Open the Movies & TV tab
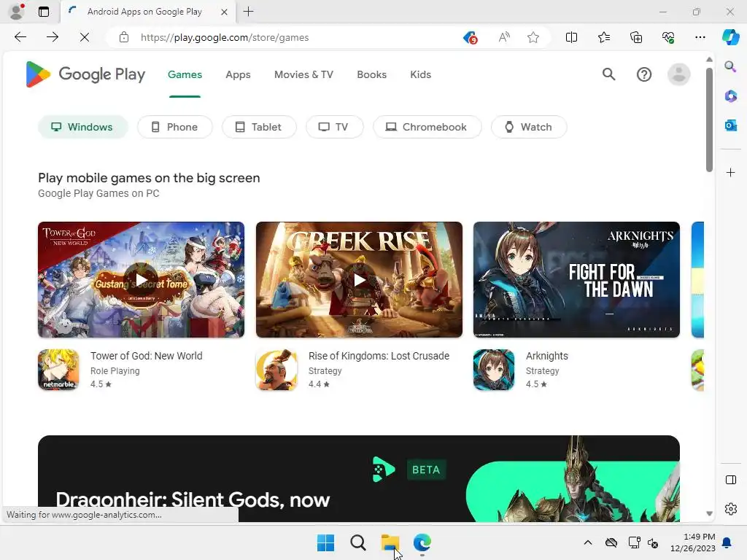The image size is (747, 560). pos(303,75)
